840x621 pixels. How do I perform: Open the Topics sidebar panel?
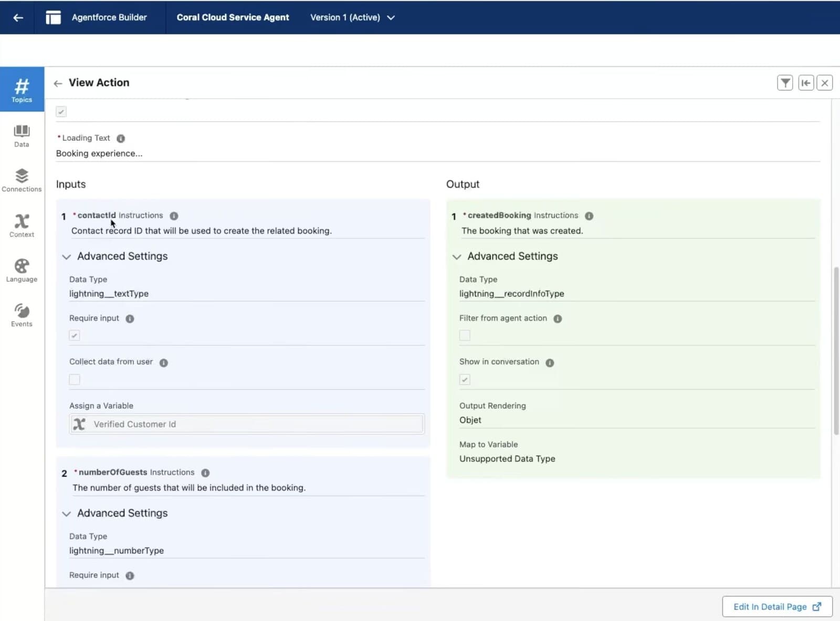[22, 89]
